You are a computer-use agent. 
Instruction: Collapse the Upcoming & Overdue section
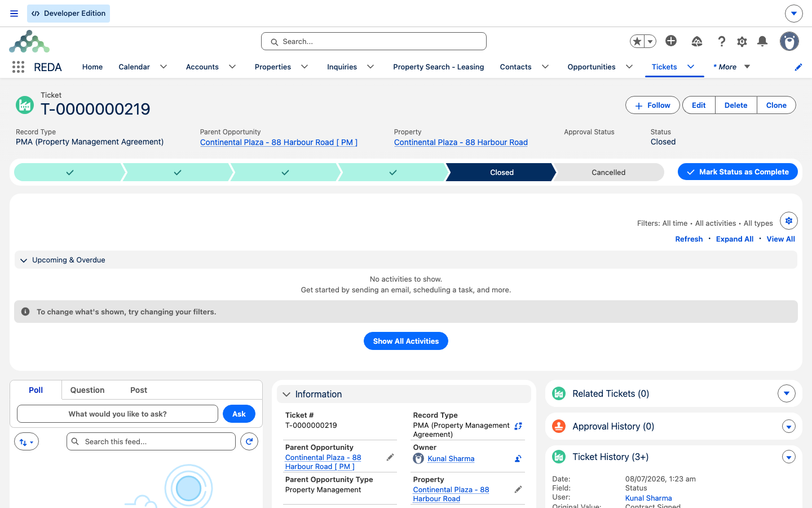pos(24,260)
